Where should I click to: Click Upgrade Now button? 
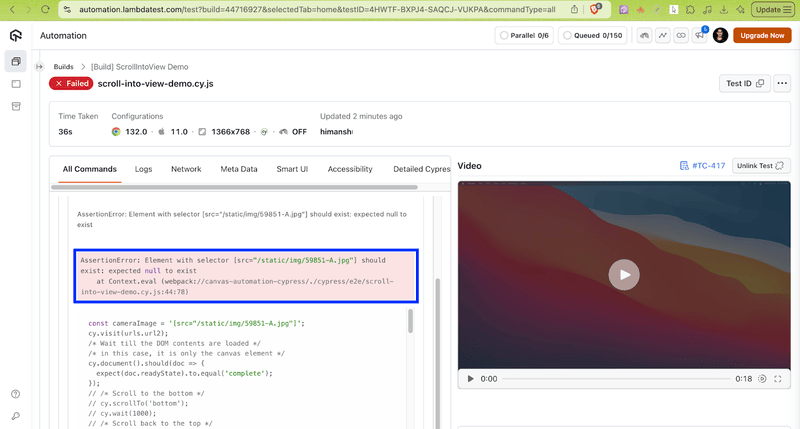click(x=762, y=35)
